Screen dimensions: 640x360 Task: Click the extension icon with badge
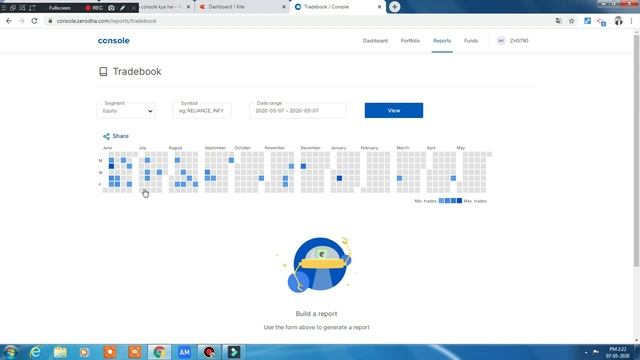602,21
